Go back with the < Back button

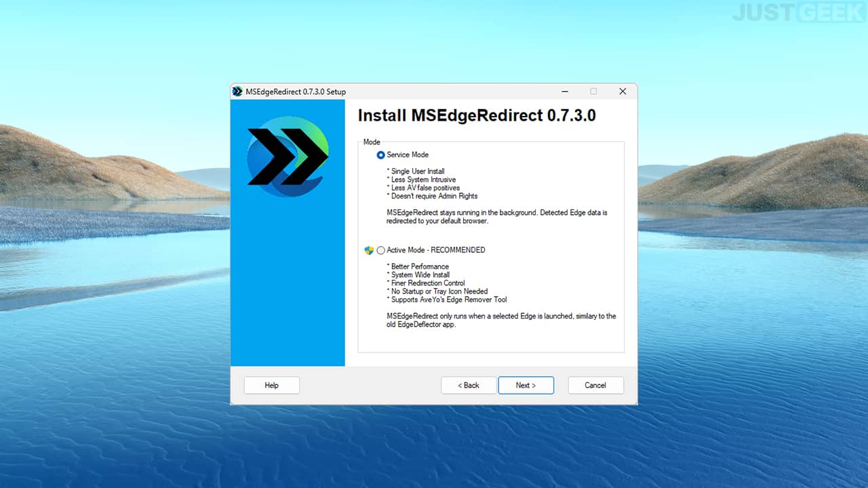tap(469, 385)
